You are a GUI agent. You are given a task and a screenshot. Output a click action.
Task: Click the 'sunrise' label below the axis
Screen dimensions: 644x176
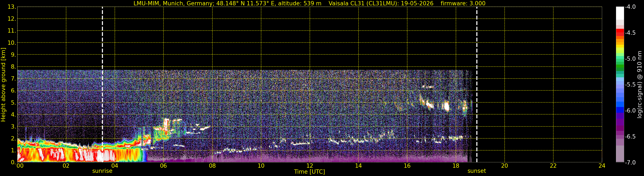[102, 171]
